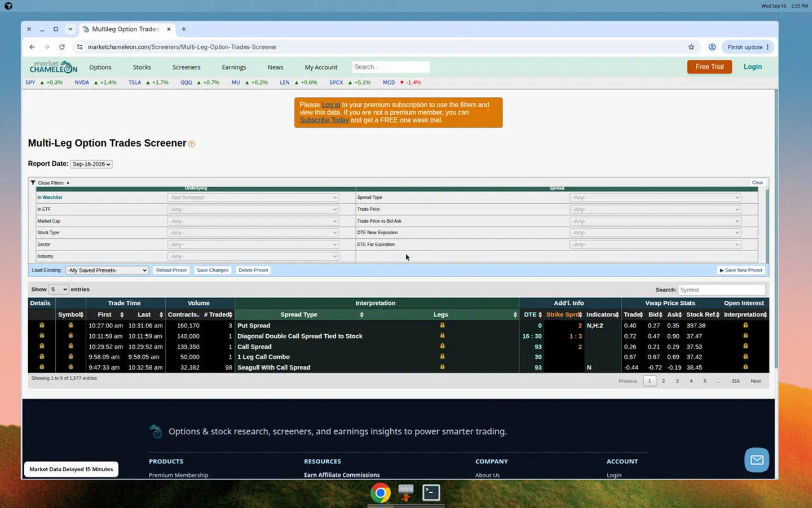Change the Show entries count dropdown
Screen dimensions: 812x508
[59, 290]
